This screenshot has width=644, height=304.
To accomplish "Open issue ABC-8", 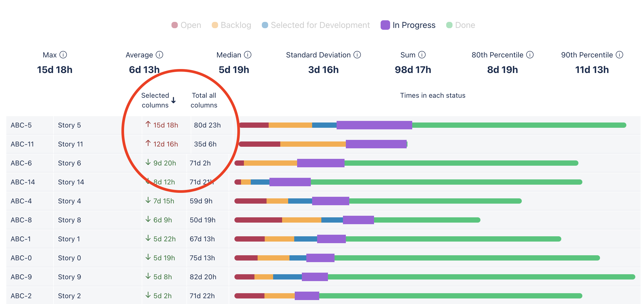I will [x=21, y=220].
